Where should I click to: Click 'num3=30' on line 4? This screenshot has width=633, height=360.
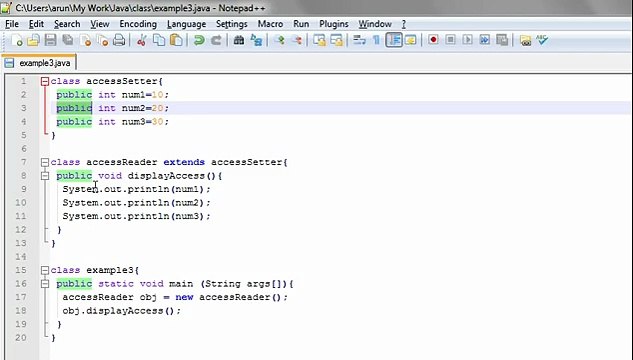click(x=143, y=122)
